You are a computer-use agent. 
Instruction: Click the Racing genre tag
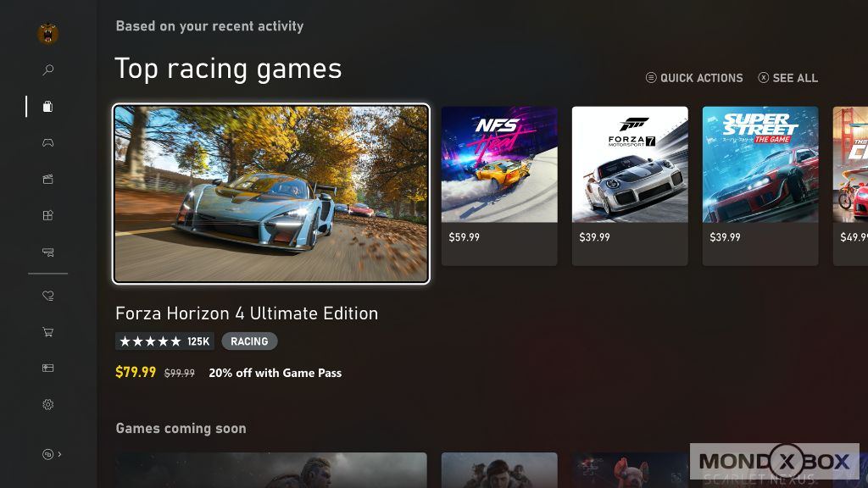[250, 341]
